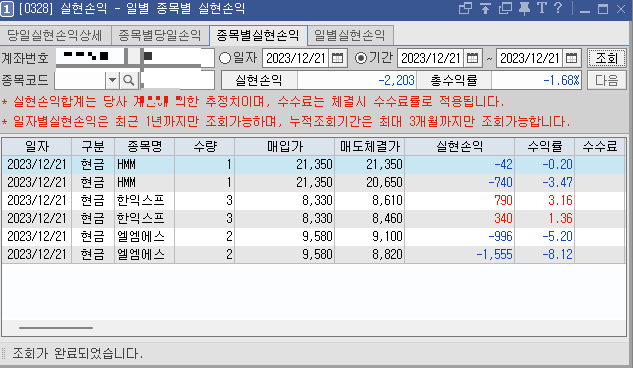The width and height of the screenshot is (633, 368).
Task: Switch to 당일실현손익상세 tab
Action: pos(54,36)
